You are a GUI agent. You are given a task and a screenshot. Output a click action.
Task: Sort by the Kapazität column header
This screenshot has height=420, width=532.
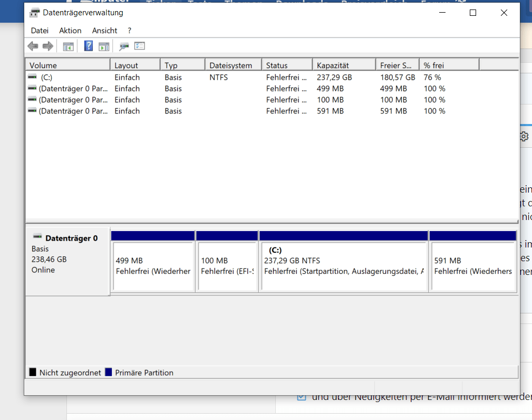coord(344,65)
